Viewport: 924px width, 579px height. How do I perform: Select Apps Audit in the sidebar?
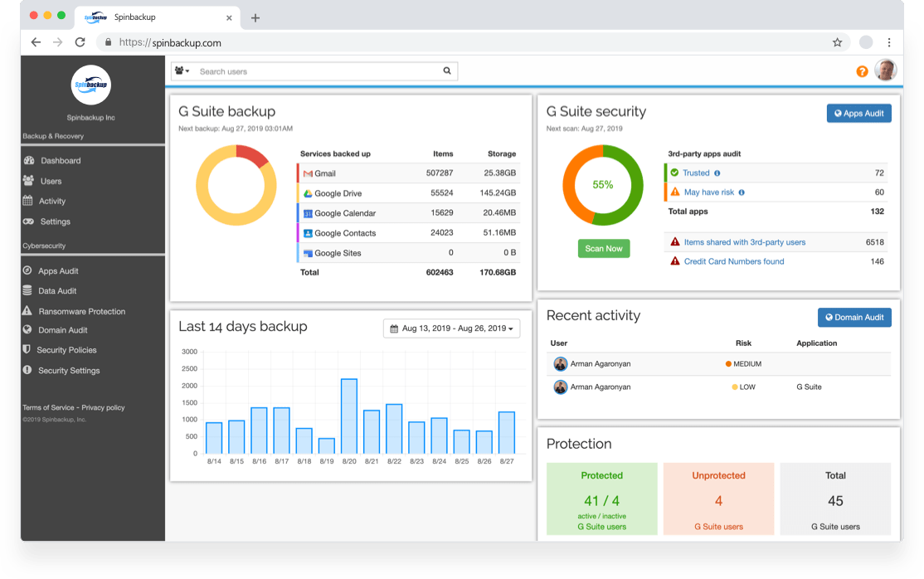[58, 271]
